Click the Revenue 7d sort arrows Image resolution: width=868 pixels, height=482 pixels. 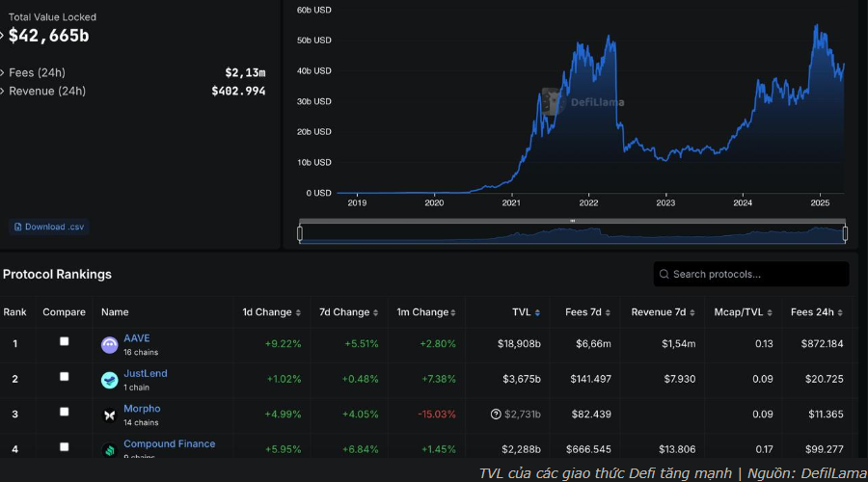692,312
